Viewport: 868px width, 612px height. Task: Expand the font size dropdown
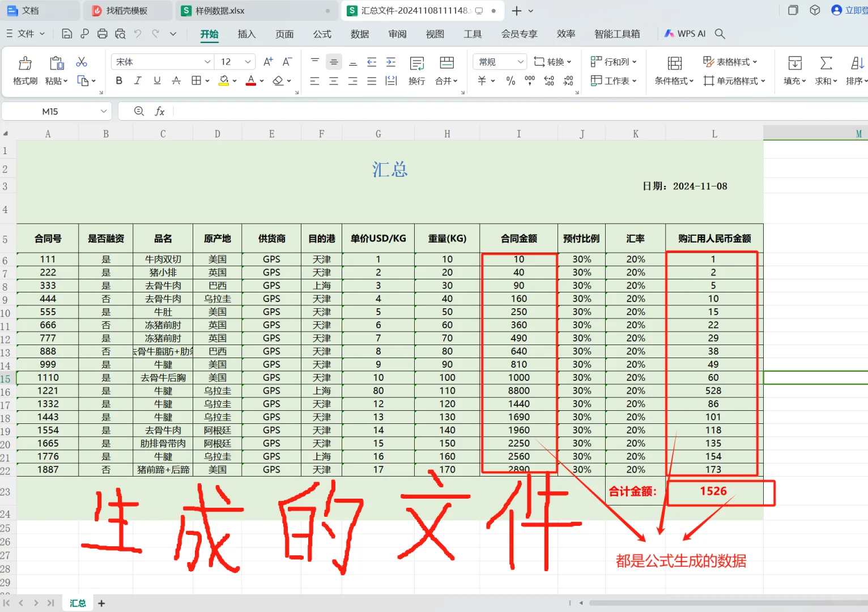pos(248,61)
